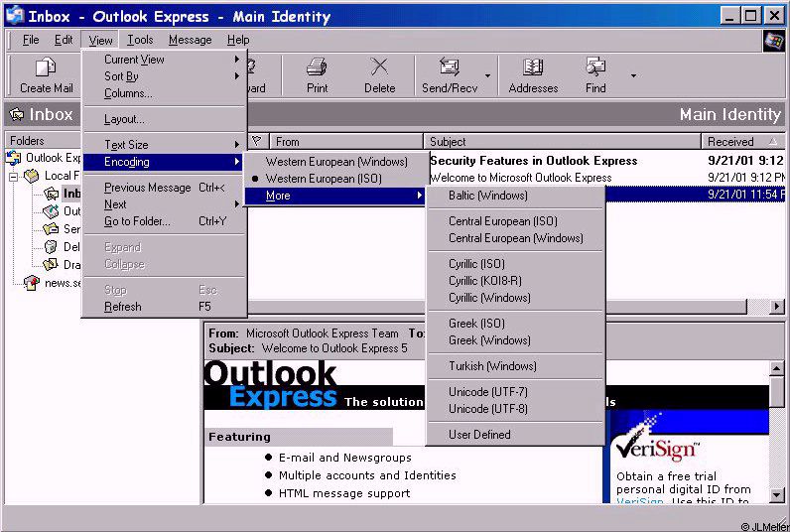
Task: Open the Encoding submenu entry
Action: pyautogui.click(x=164, y=162)
